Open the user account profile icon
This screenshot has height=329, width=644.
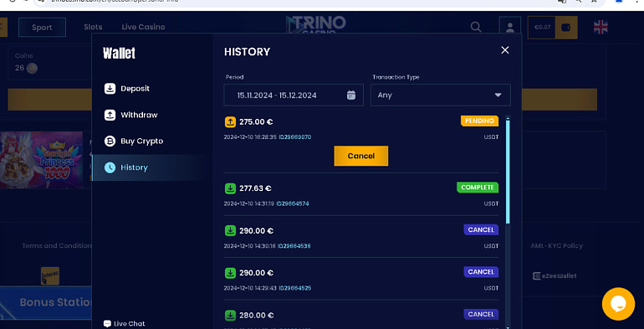click(x=510, y=28)
